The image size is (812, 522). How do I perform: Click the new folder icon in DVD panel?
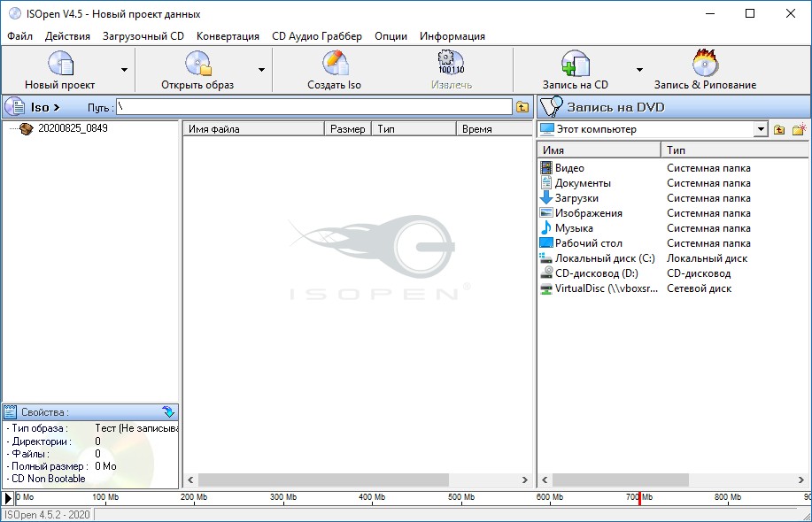coord(799,130)
